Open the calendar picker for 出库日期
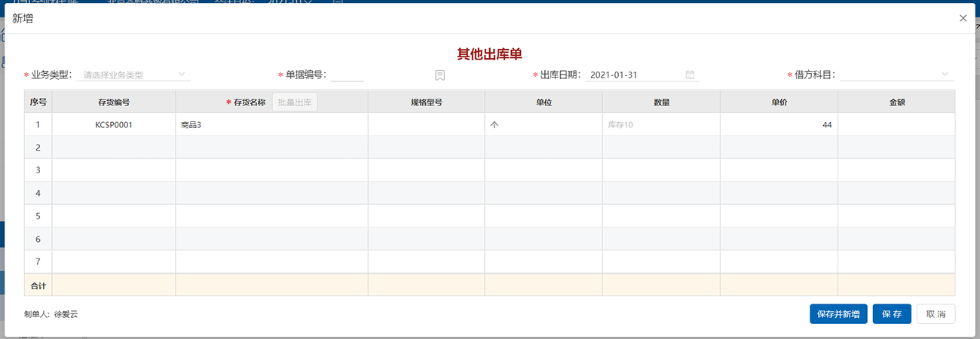 pyautogui.click(x=690, y=75)
